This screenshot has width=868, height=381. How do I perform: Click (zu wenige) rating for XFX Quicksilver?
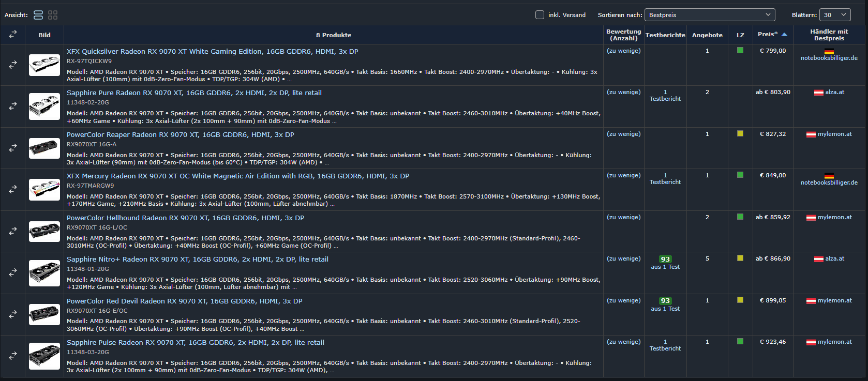click(623, 51)
